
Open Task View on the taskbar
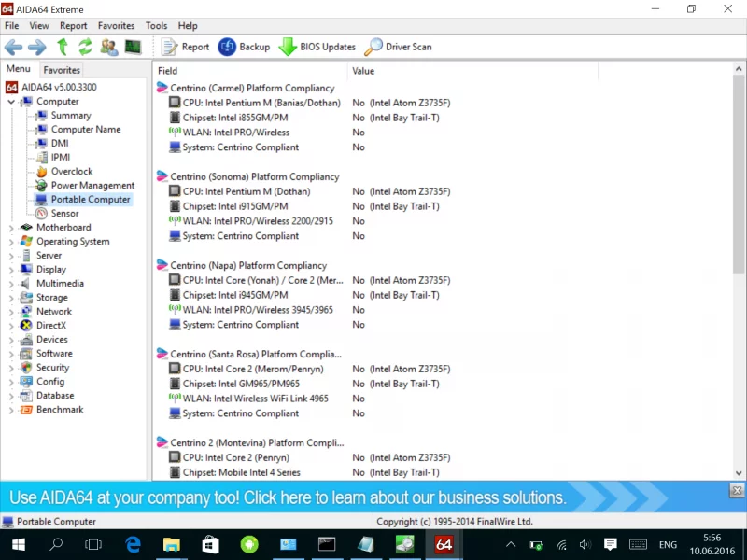point(93,544)
